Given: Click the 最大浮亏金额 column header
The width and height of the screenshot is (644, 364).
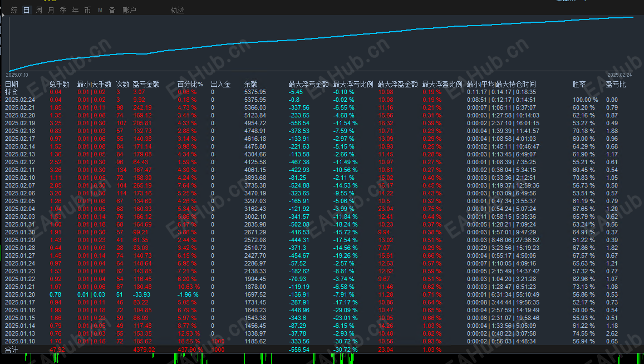Looking at the screenshot, I should pos(309,84).
